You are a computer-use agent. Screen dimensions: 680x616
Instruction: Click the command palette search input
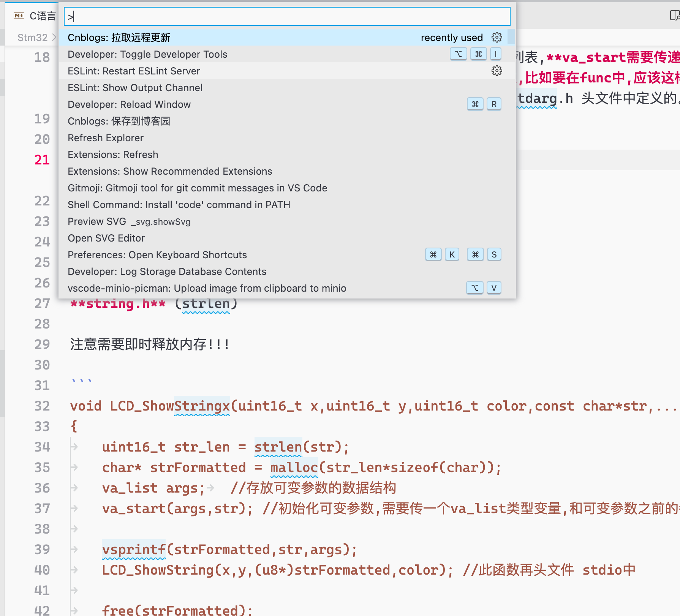pos(287,16)
